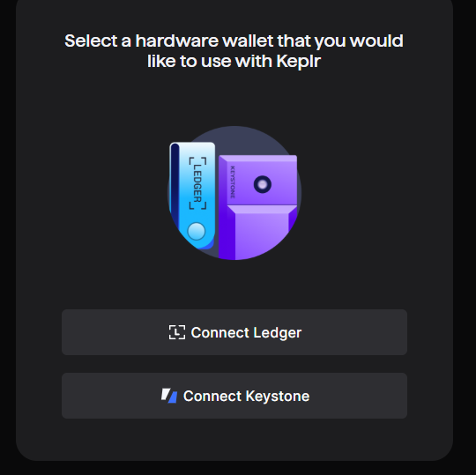Click the Keystone logo icon on button
Screen dimensions: 476x475
[169, 396]
